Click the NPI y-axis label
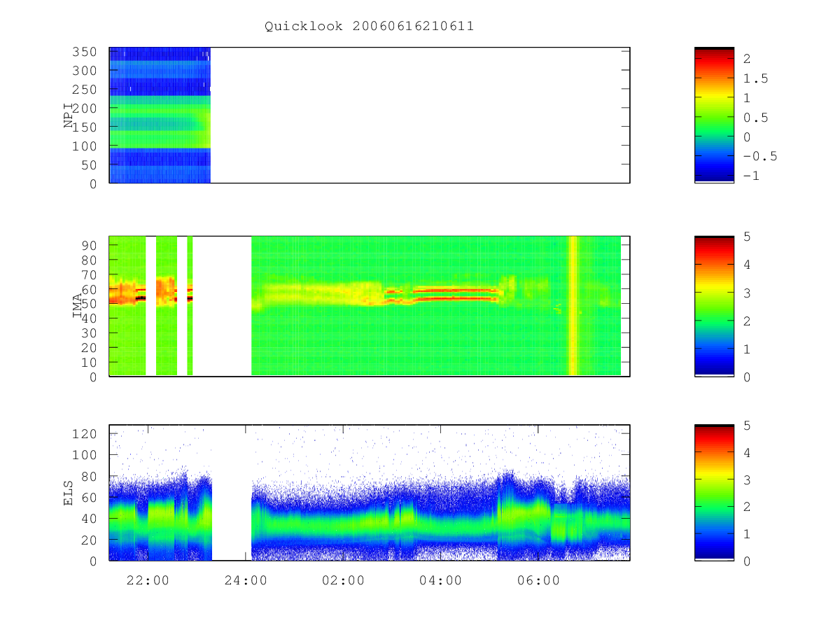This screenshot has width=840, height=630. point(69,115)
